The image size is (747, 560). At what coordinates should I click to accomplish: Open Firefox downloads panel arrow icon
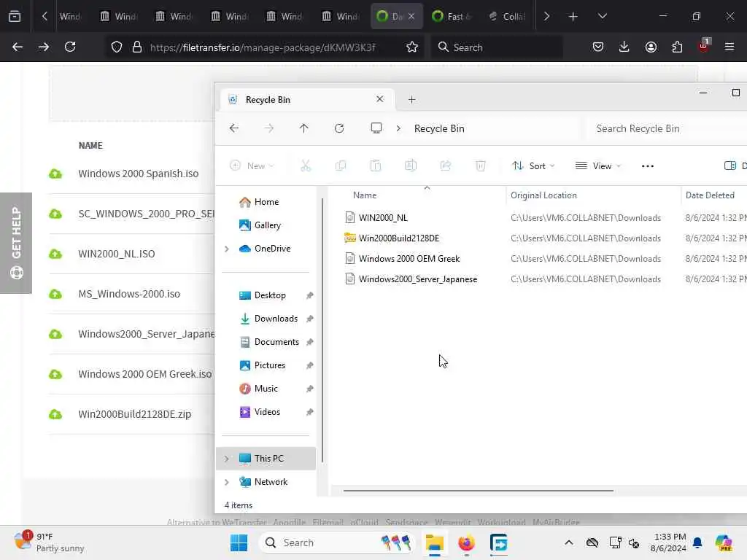coord(624,47)
